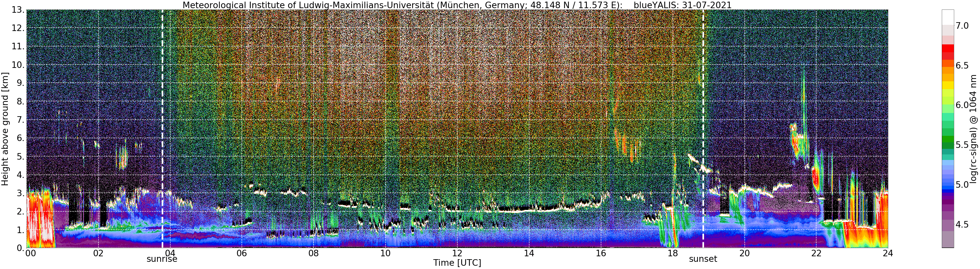The height and width of the screenshot is (269, 980).
Task: Click the height axis tick '5.'
Action: [x=21, y=157]
